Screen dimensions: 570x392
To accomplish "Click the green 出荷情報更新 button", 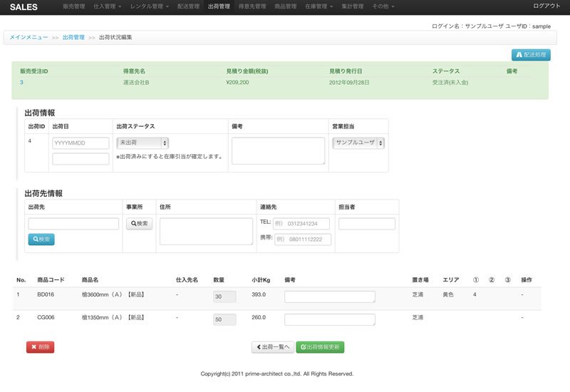I will (x=320, y=347).
